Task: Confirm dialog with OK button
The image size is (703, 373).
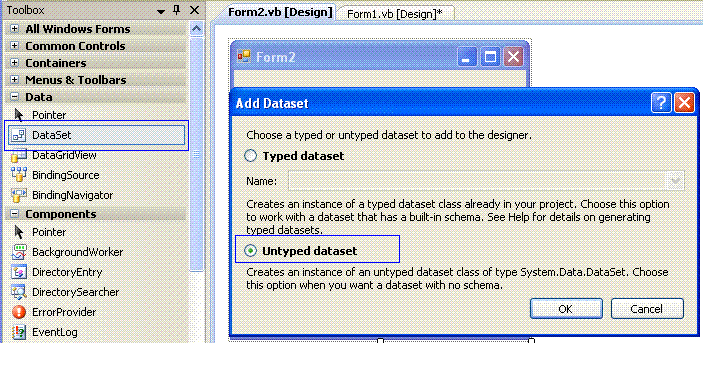Action: point(566,309)
